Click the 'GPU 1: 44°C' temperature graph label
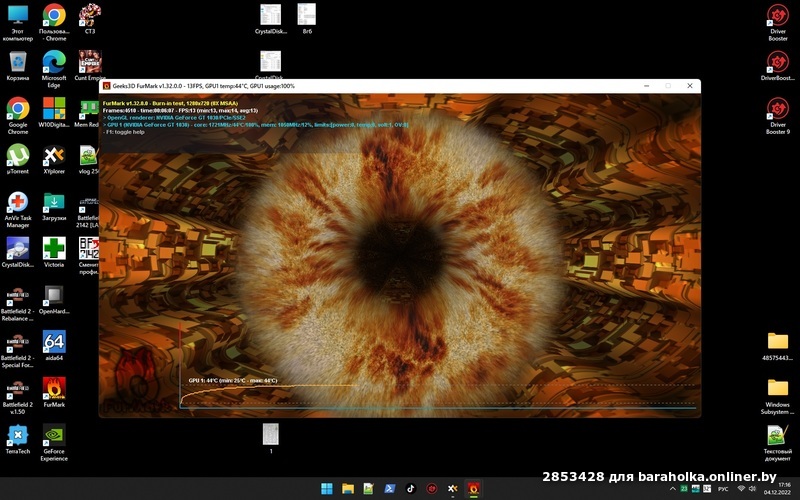 [x=233, y=380]
